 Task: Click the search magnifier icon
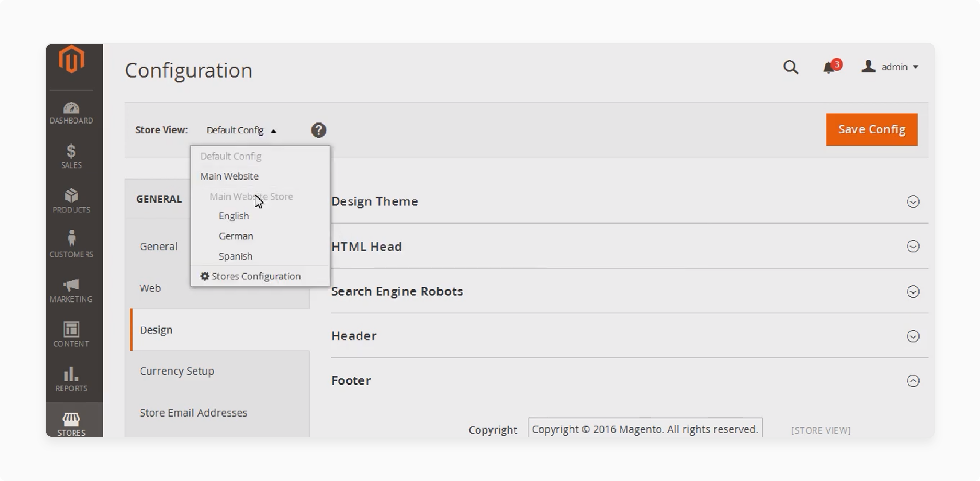point(791,67)
